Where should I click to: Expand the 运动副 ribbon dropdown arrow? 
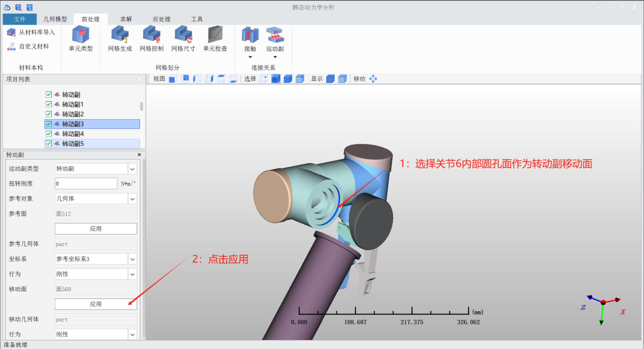click(x=275, y=57)
